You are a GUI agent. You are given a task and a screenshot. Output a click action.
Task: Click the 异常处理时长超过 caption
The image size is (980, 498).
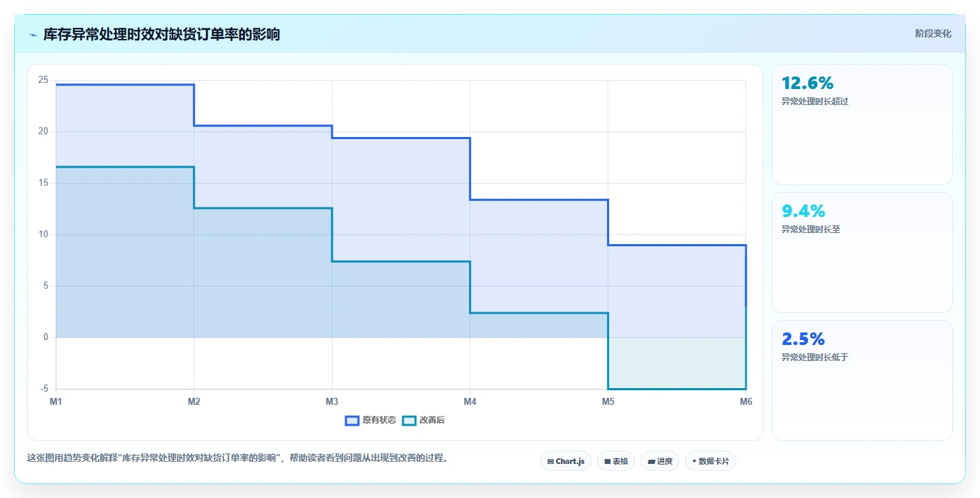[815, 102]
